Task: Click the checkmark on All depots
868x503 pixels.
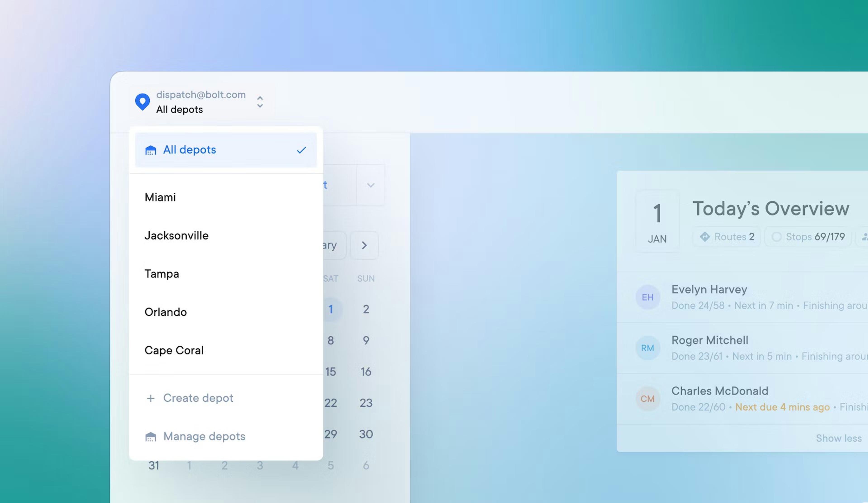Action: (x=301, y=150)
